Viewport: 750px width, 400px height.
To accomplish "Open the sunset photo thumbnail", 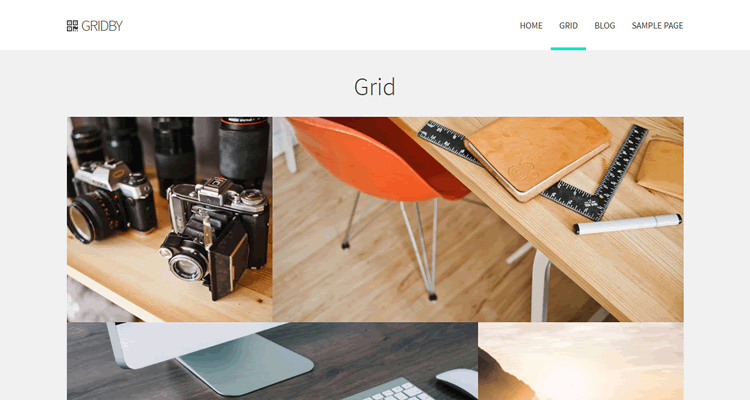I will (581, 361).
